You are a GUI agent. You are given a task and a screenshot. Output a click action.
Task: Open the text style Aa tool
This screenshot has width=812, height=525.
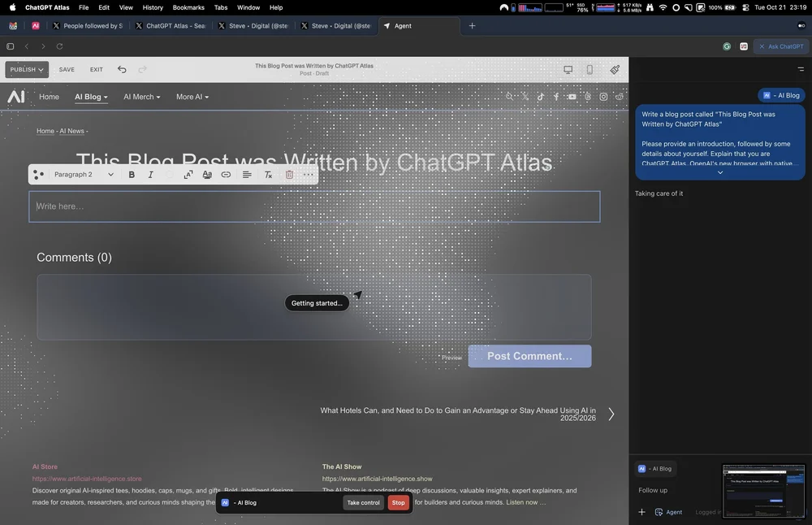point(207,175)
